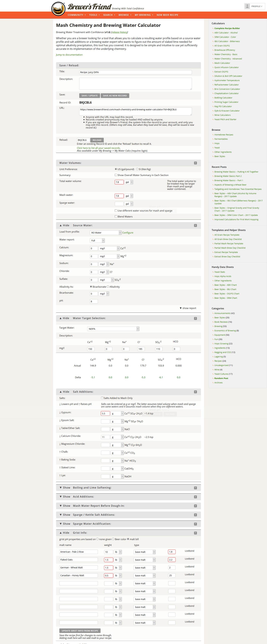
Task: Collapse the Salt Additions section
Action: [x=64, y=392]
